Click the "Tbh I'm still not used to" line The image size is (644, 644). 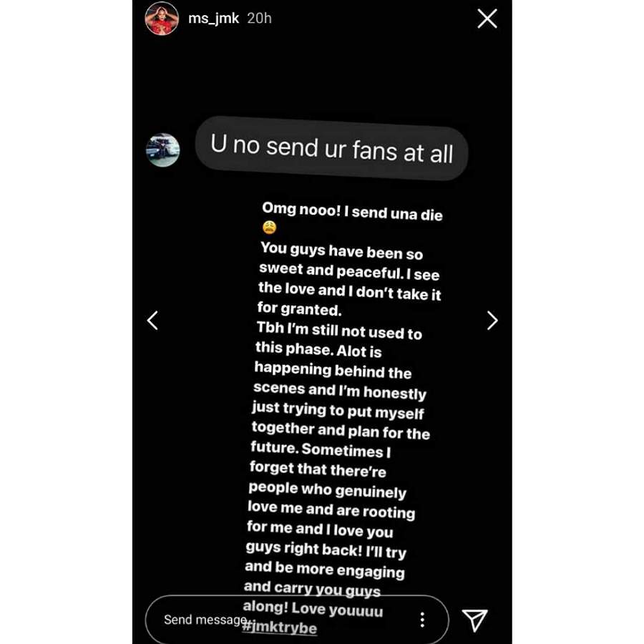pyautogui.click(x=339, y=331)
